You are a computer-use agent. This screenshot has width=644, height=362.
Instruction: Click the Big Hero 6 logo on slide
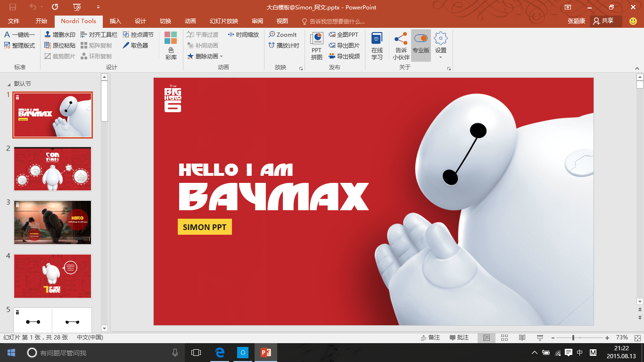pos(173,99)
